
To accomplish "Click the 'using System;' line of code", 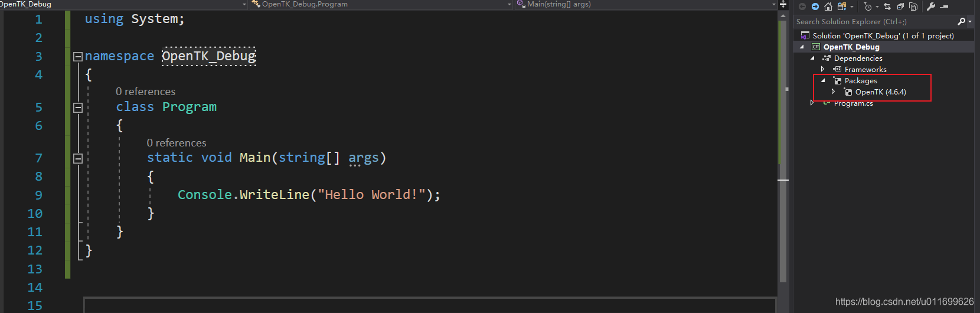I will tap(135, 19).
